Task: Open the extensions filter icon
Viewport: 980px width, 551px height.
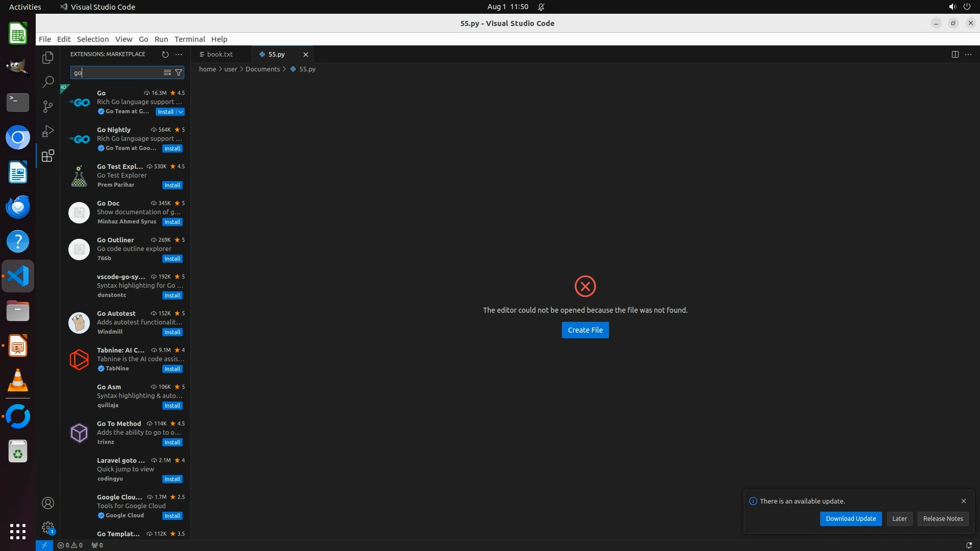Action: click(x=179, y=72)
